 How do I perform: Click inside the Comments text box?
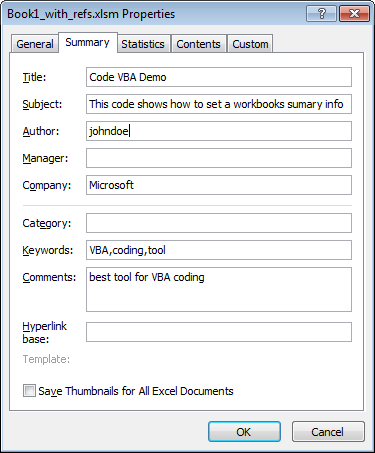point(219,289)
